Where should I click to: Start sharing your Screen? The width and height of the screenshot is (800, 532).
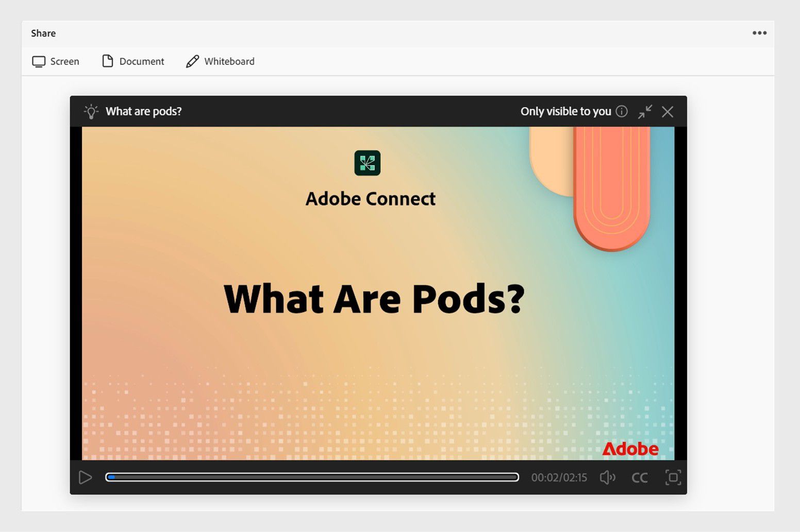[56, 61]
